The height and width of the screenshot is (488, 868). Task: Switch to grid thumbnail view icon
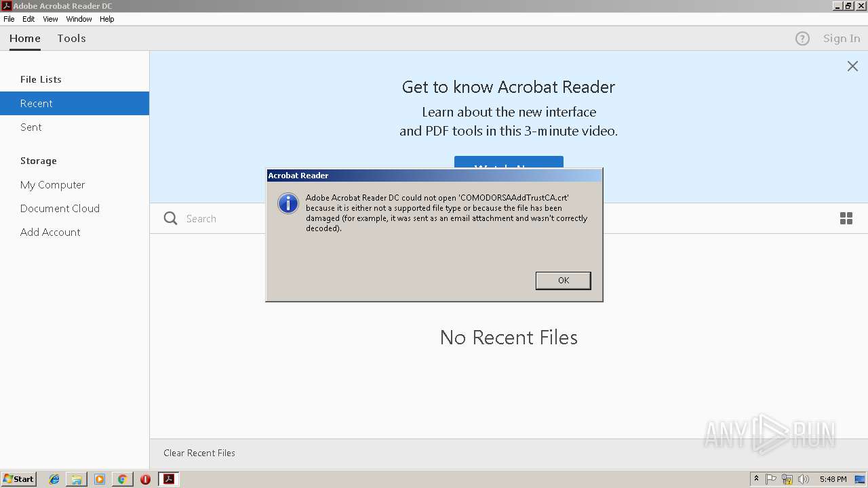846,218
